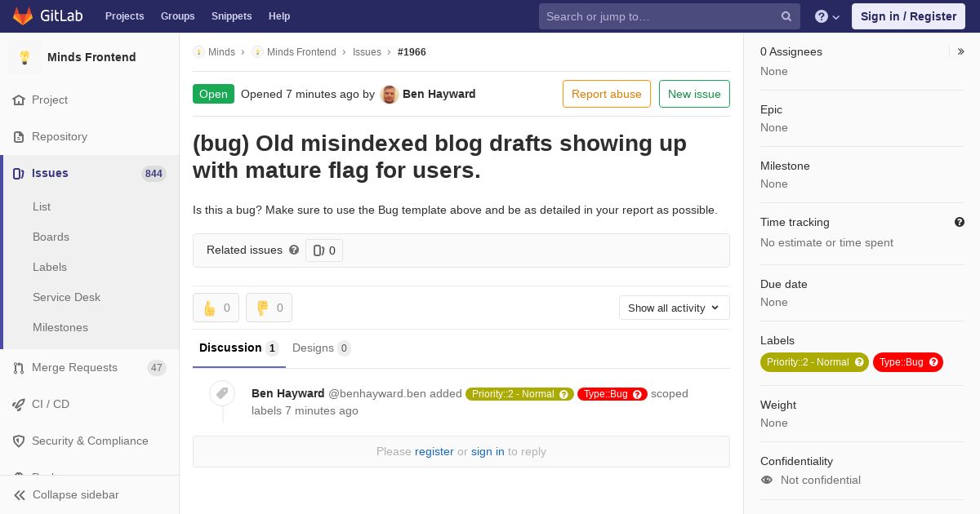Click the Project home icon
This screenshot has height=514, width=980.
19,100
